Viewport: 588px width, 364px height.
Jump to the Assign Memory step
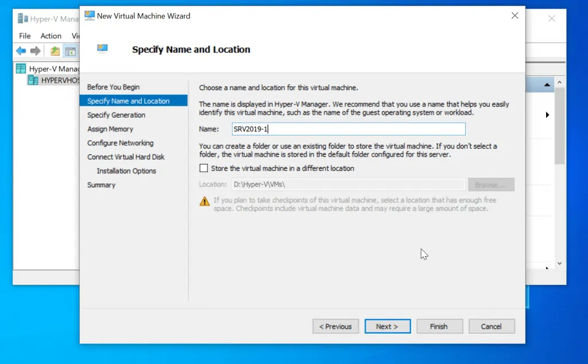110,129
